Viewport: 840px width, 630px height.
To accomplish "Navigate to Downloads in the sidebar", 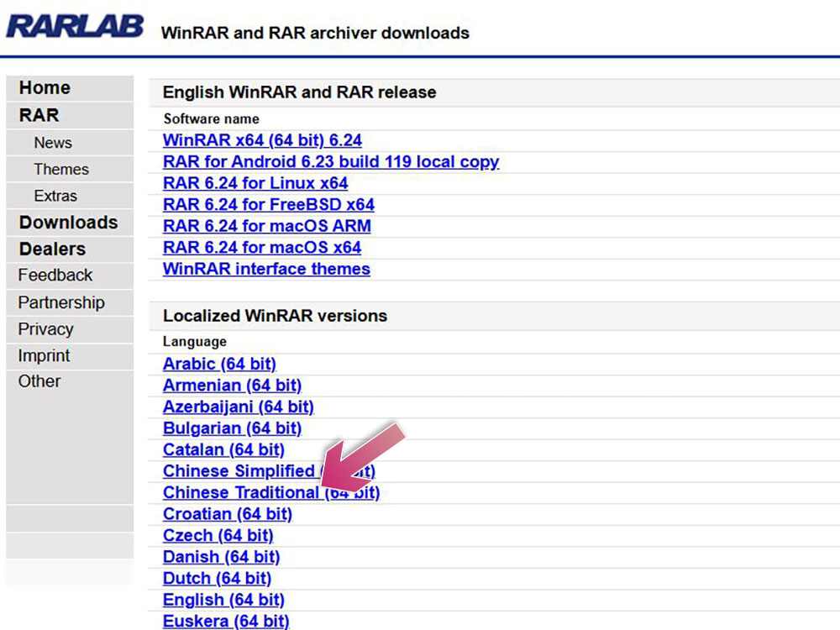I will (x=69, y=223).
